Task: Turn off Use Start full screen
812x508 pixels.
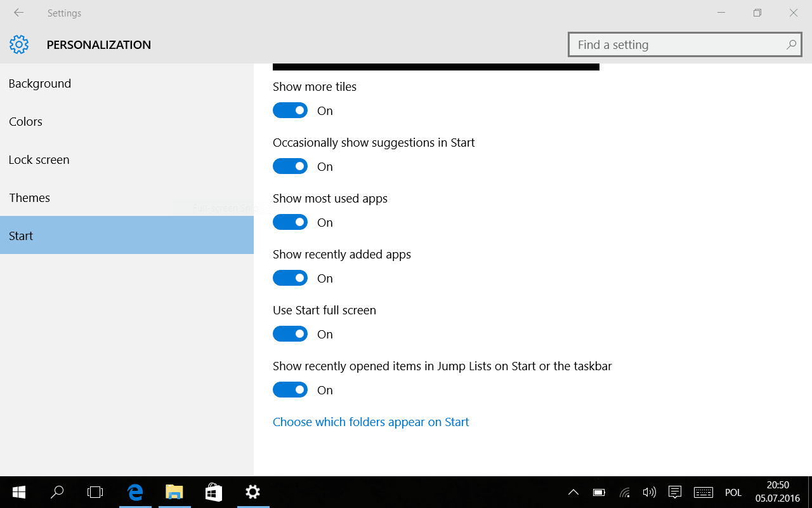Action: click(290, 334)
